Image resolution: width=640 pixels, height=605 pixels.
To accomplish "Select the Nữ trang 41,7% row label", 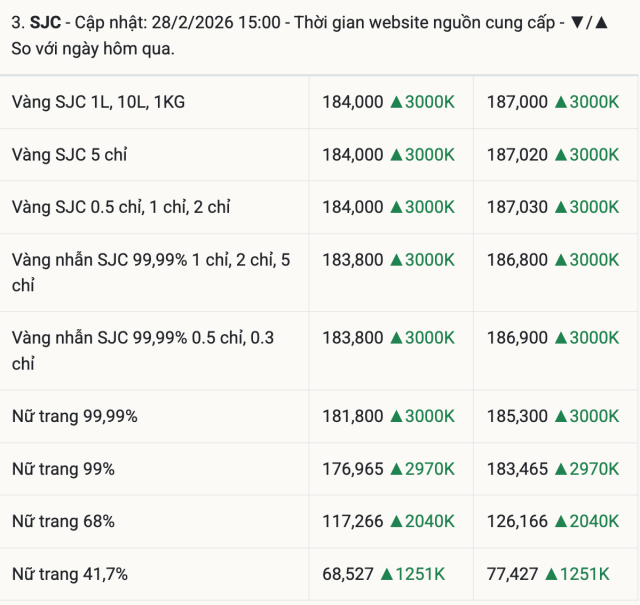I will pyautogui.click(x=70, y=574).
